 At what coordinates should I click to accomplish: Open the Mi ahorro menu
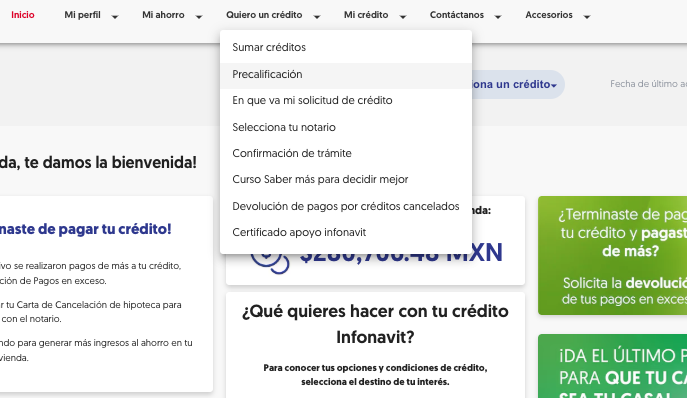[163, 15]
